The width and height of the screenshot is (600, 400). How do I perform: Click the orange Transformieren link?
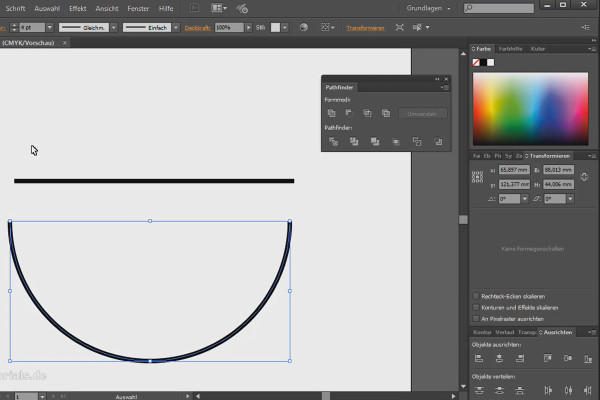[x=365, y=28]
